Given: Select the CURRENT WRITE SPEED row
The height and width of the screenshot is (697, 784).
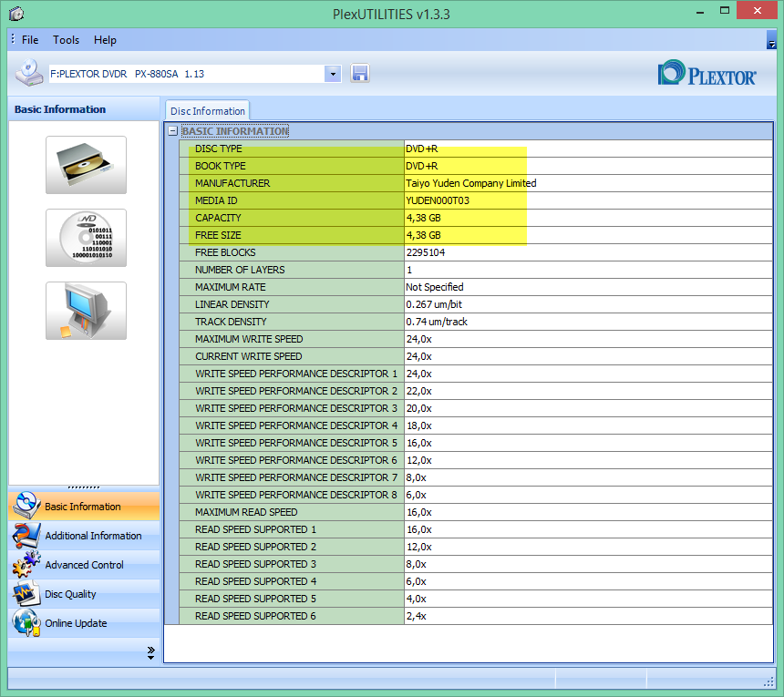Looking at the screenshot, I should [x=476, y=356].
